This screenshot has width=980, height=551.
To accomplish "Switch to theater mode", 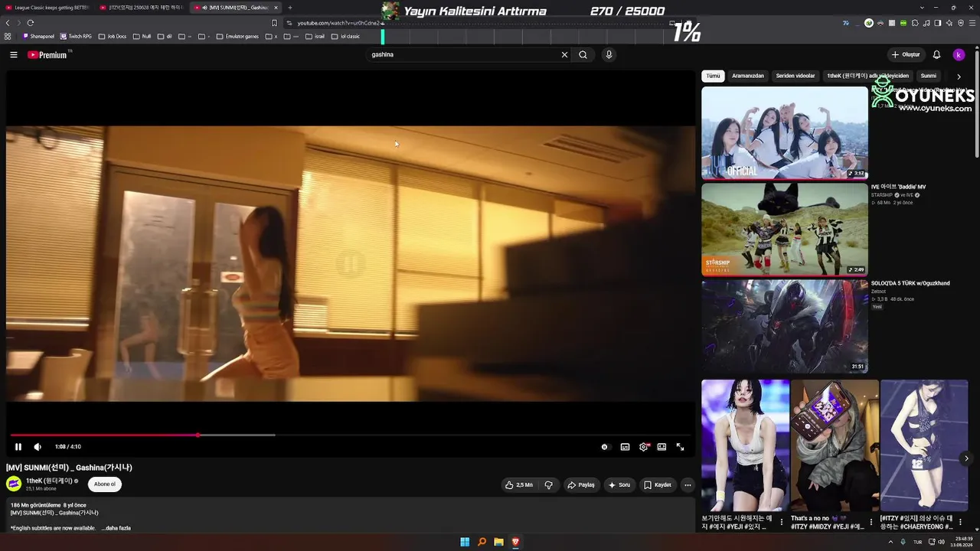I will [x=661, y=447].
